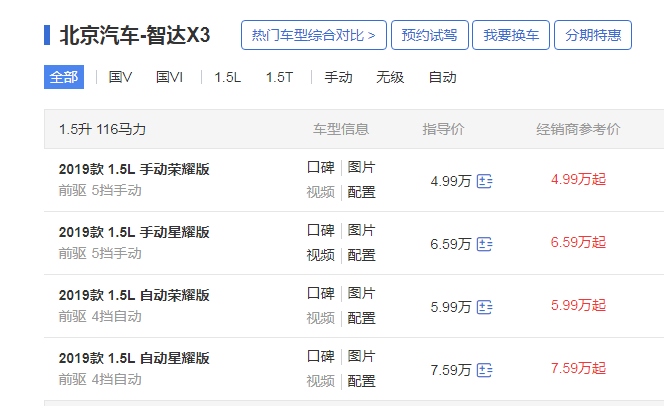The height and width of the screenshot is (406, 664).
Task: Click the 预约试驾 button
Action: (x=430, y=35)
